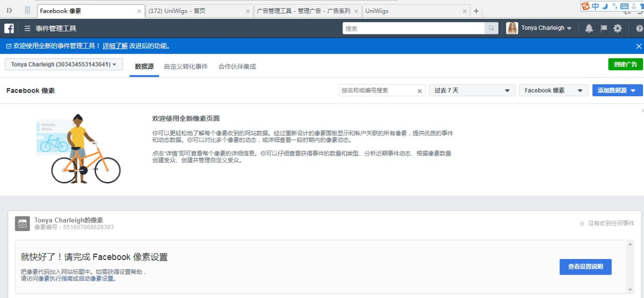Click the top 搜索 input field
Viewport: 644px width, 298px height.
pyautogui.click(x=414, y=28)
